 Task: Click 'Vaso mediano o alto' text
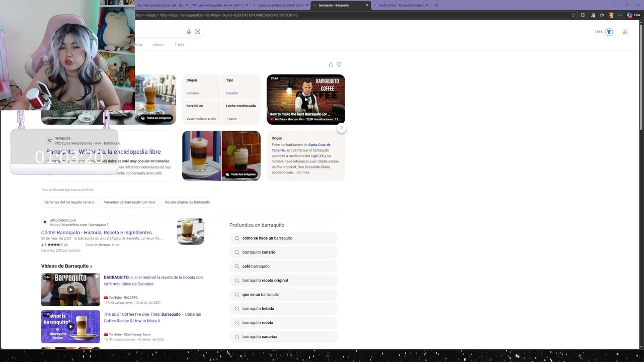(x=201, y=119)
